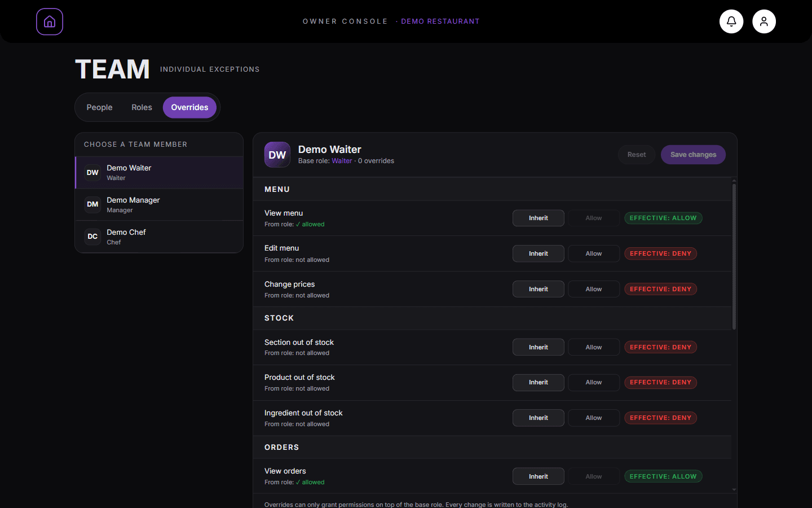Click Effective: Deny badge for Change prices
812x508 pixels.
[660, 289]
